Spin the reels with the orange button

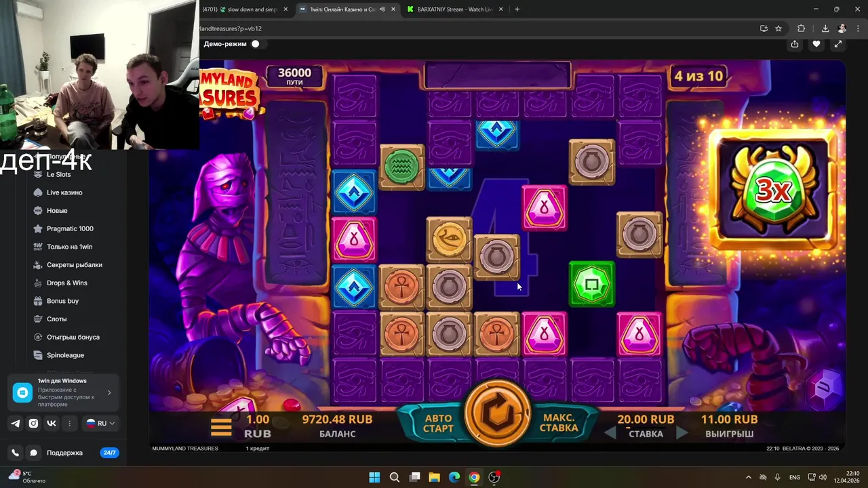point(497,412)
